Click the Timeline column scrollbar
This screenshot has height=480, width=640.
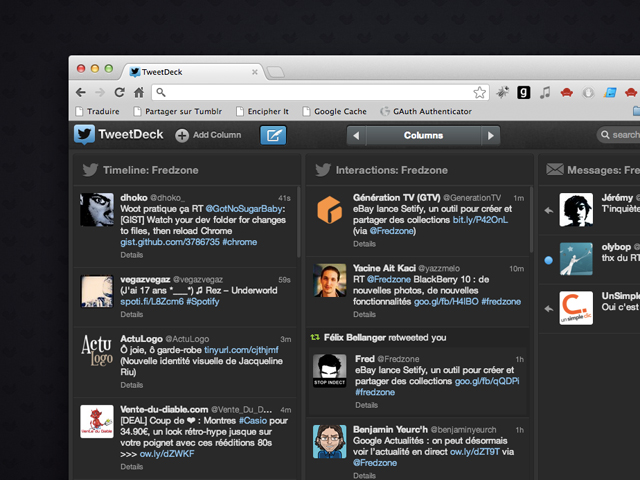click(298, 222)
